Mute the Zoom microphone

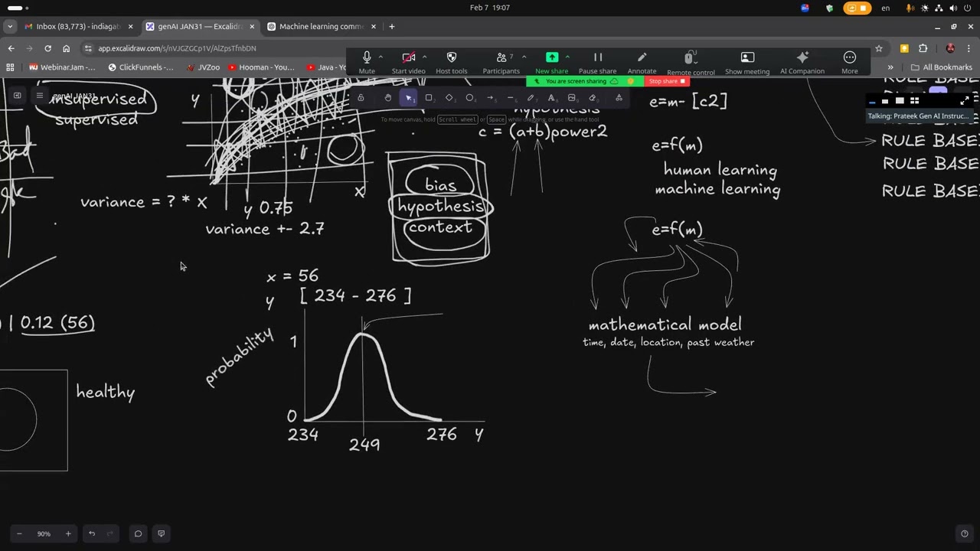tap(367, 62)
